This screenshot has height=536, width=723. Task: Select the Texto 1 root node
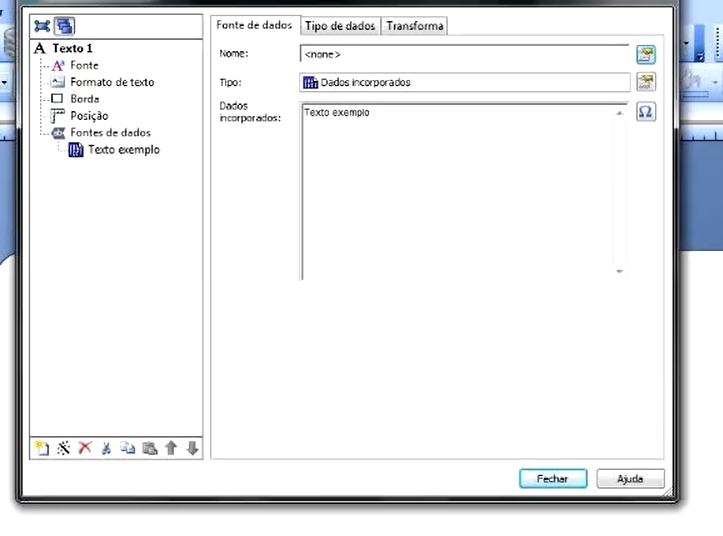click(x=72, y=48)
